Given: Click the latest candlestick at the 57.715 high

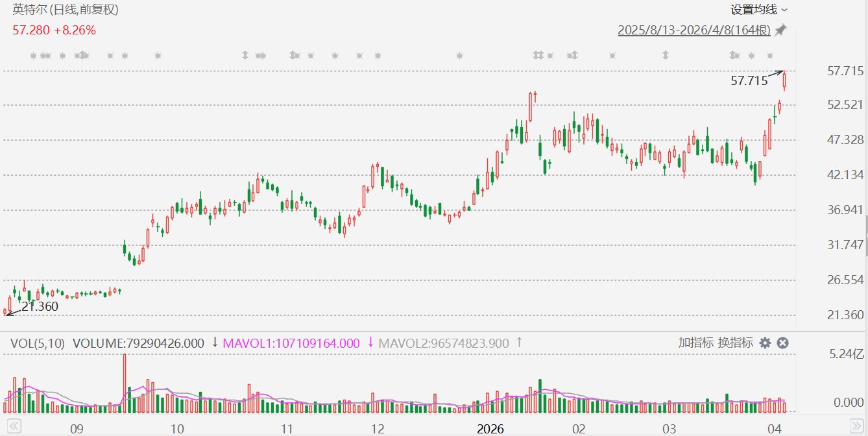Looking at the screenshot, I should coord(784,80).
